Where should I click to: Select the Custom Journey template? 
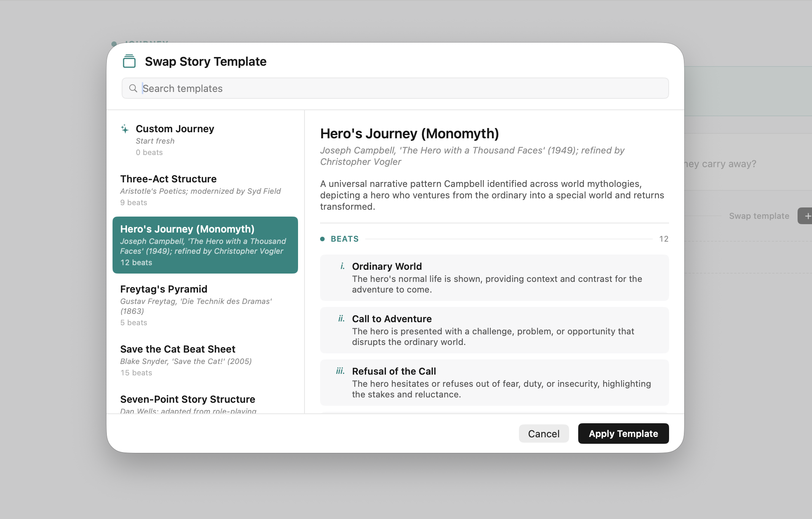click(x=205, y=140)
